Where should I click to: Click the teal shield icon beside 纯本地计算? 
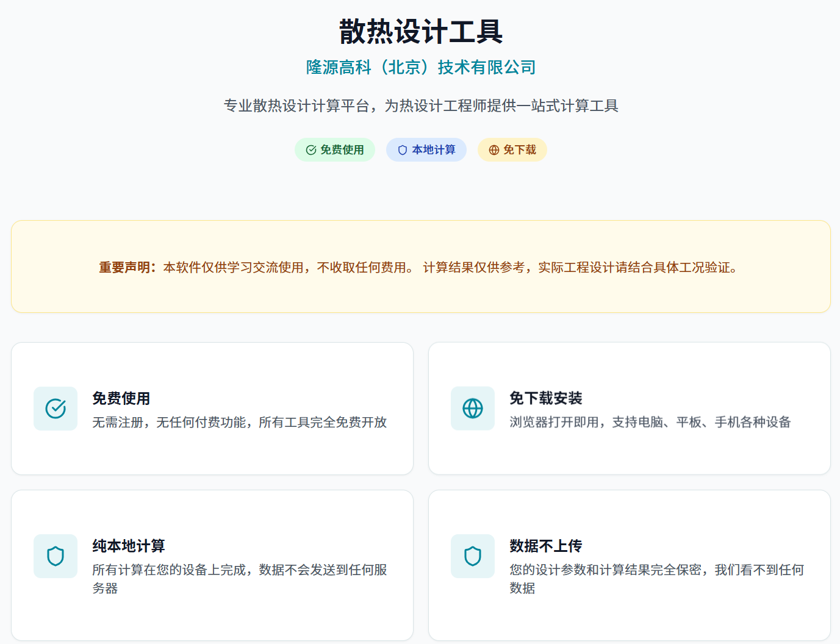pos(56,556)
